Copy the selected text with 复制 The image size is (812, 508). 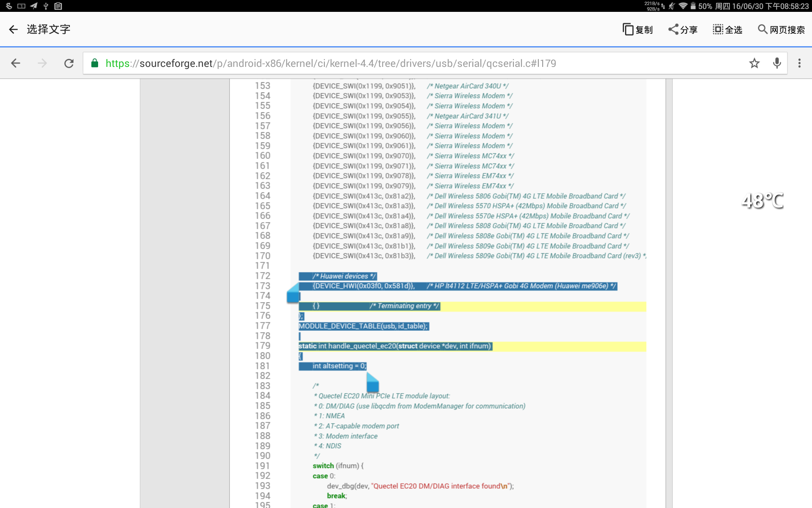pyautogui.click(x=637, y=30)
